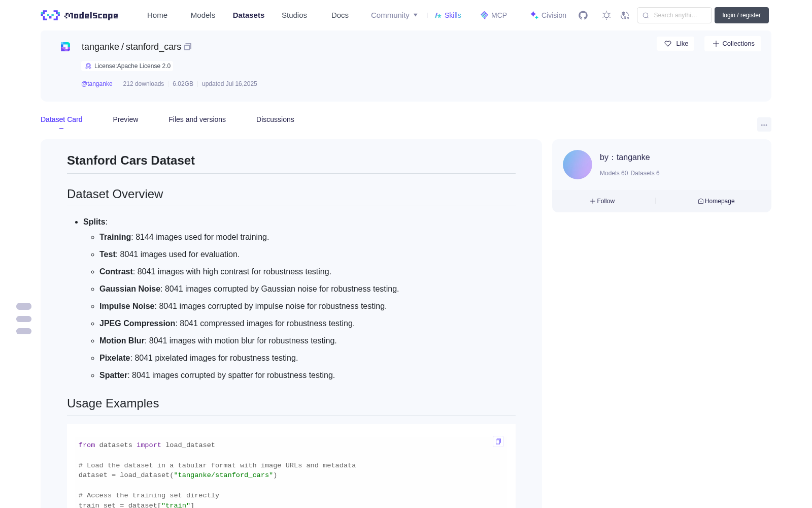Viewport: 812px width, 508px height.
Task: Click the MCP diamond icon
Action: (484, 15)
